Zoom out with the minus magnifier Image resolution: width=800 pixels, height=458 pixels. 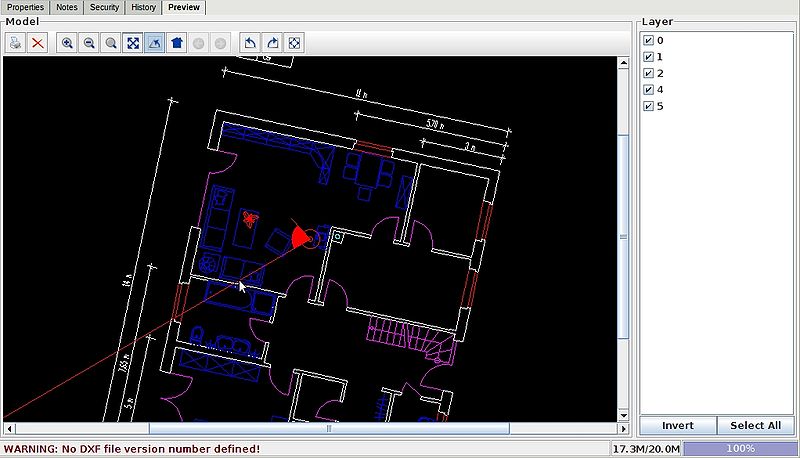click(x=89, y=43)
